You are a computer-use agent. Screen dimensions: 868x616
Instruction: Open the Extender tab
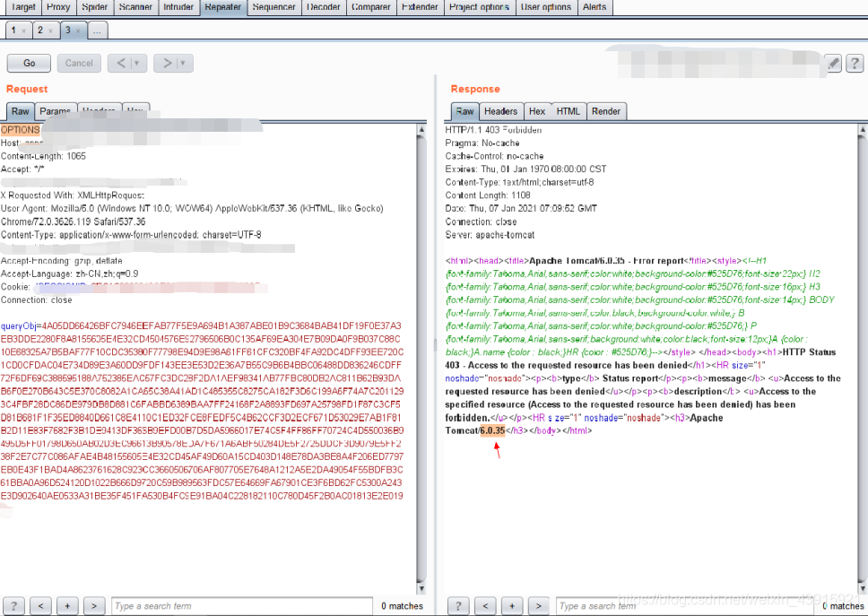point(420,7)
